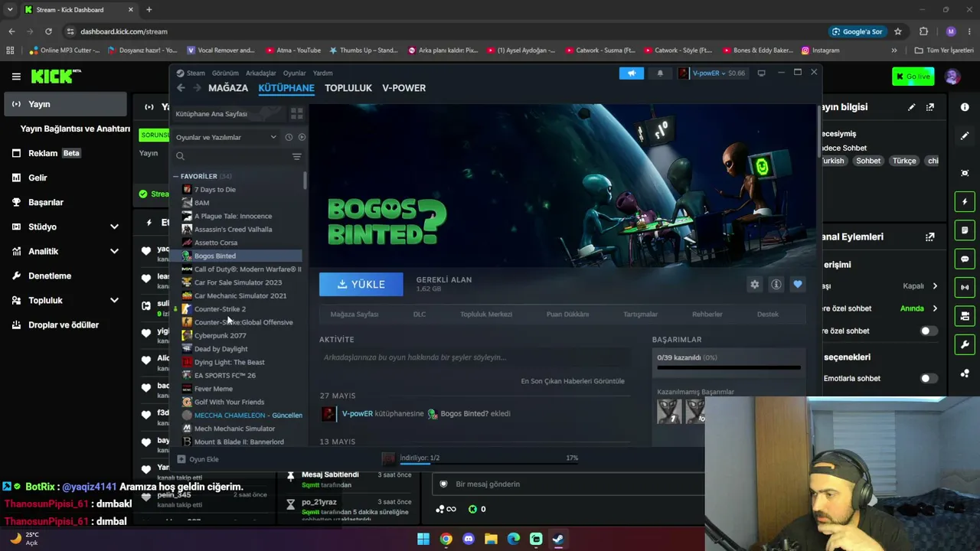Open advanced library filter settings icon
This screenshot has width=980, height=551.
pos(297,157)
